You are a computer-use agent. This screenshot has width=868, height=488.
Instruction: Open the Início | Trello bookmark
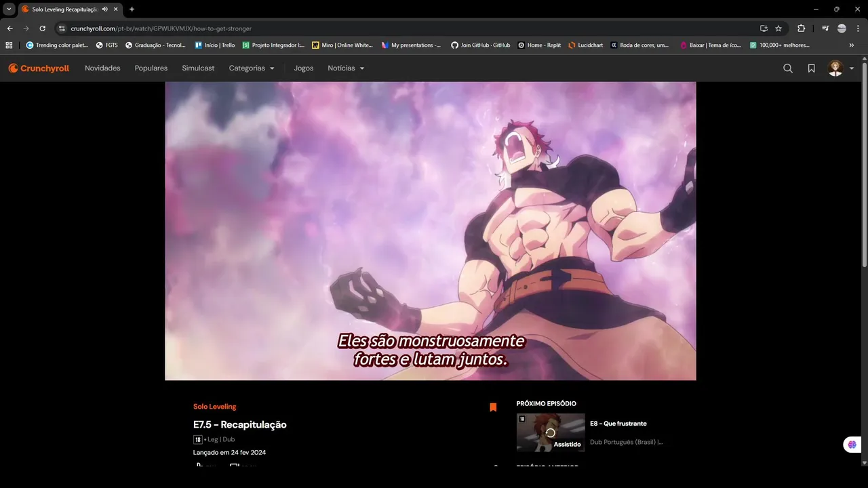214,45
